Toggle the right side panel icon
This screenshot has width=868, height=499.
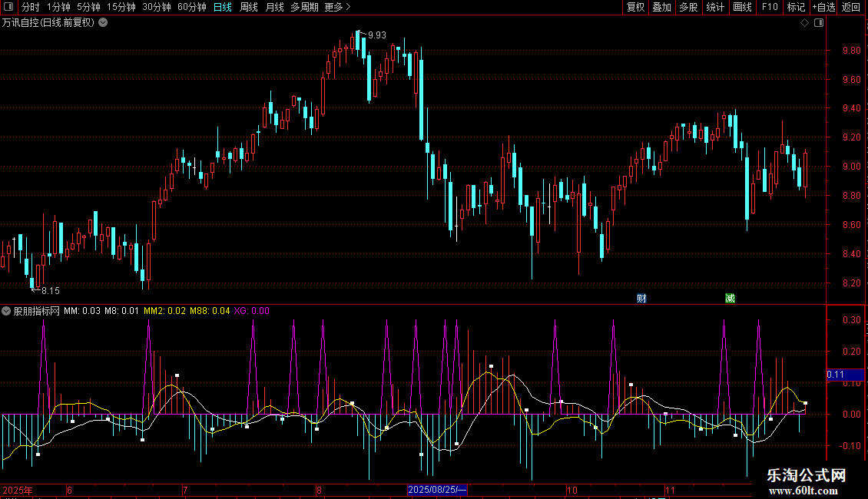tap(819, 23)
